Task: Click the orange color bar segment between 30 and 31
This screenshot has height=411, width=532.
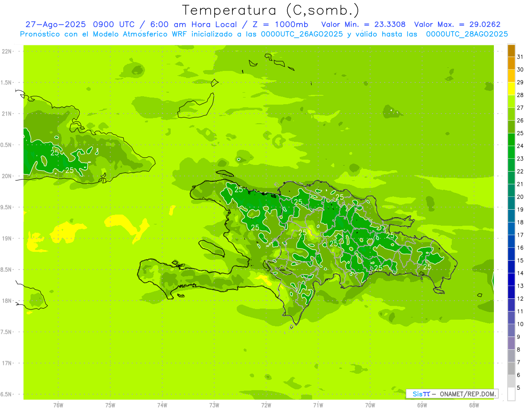Action: (511, 63)
